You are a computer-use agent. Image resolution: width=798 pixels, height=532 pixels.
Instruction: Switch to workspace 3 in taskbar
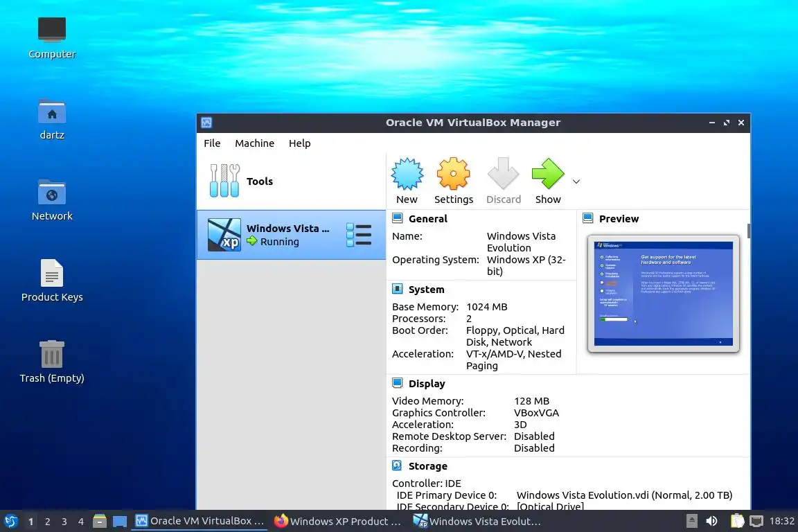(64, 522)
